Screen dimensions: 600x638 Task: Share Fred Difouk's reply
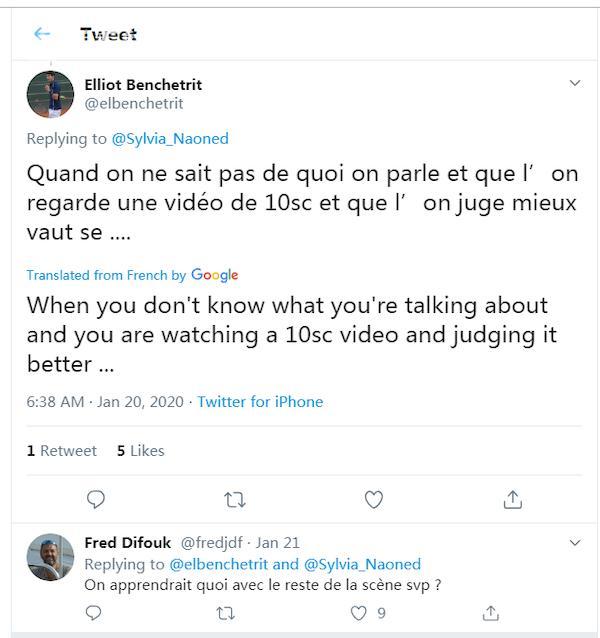pyautogui.click(x=491, y=613)
